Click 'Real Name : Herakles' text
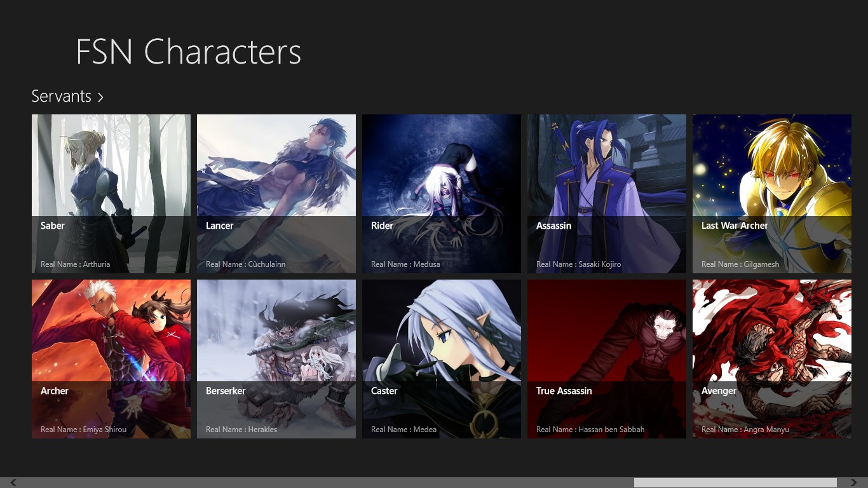 (241, 430)
